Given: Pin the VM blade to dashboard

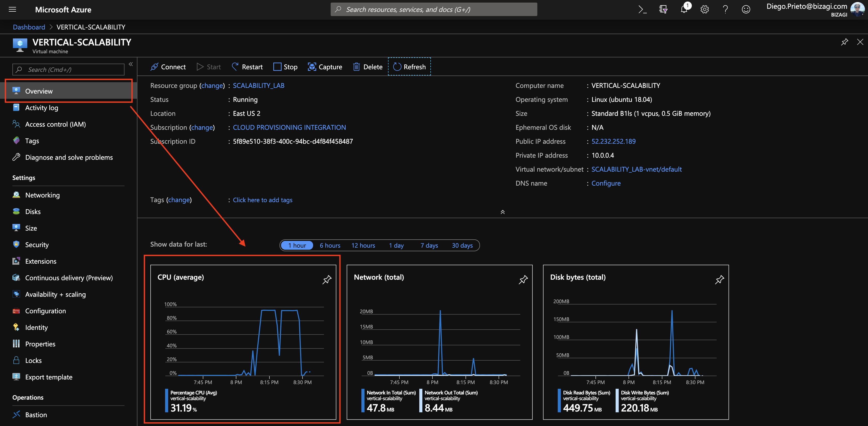Looking at the screenshot, I should pyautogui.click(x=844, y=42).
